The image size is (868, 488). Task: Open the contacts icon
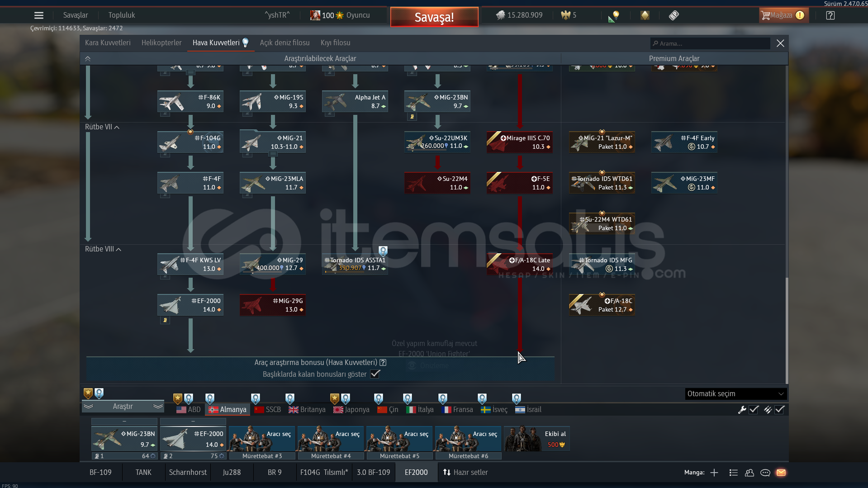[x=749, y=473]
